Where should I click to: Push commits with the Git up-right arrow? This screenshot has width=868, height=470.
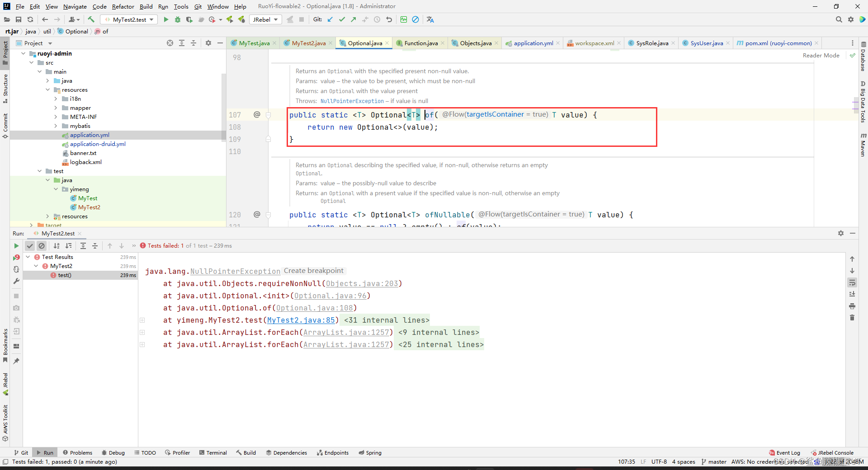(x=354, y=19)
